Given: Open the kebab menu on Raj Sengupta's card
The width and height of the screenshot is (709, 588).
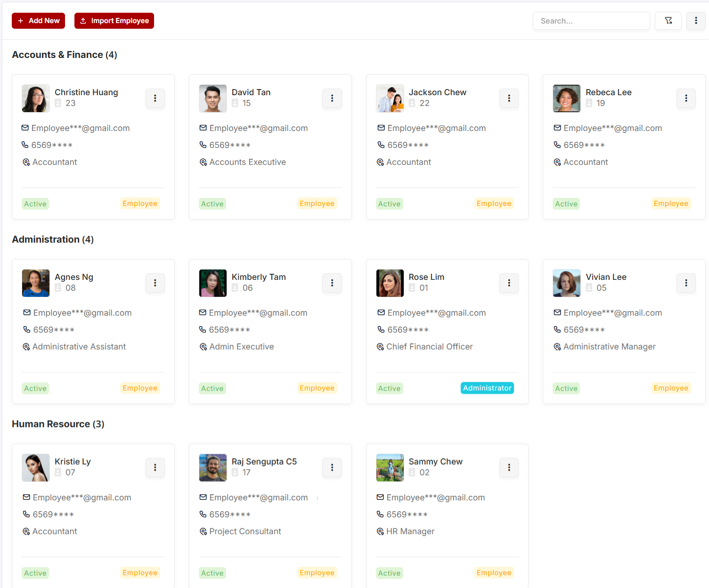Looking at the screenshot, I should coord(332,467).
